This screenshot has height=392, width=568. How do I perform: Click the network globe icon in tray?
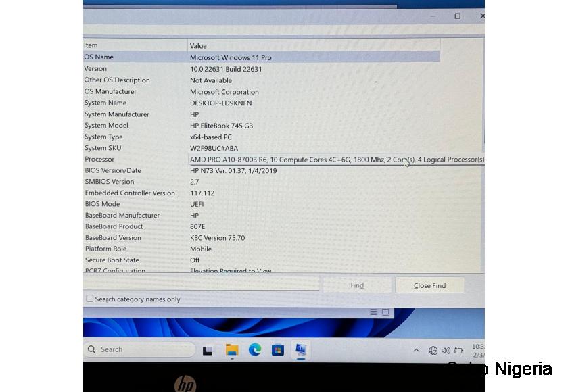[x=433, y=350]
